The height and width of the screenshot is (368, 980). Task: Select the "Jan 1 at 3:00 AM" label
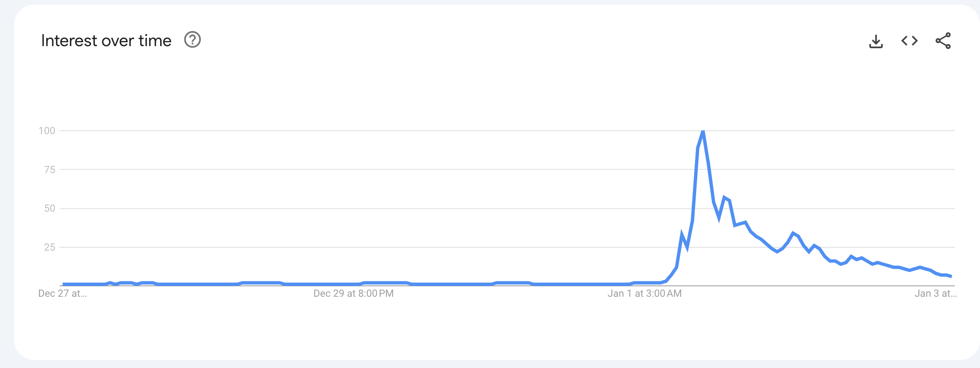point(644,293)
